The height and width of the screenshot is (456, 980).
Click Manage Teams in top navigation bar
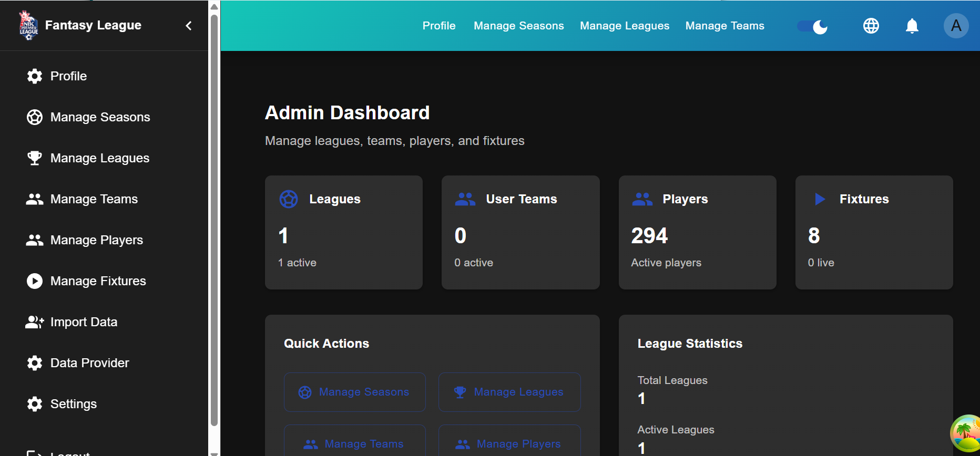725,26
